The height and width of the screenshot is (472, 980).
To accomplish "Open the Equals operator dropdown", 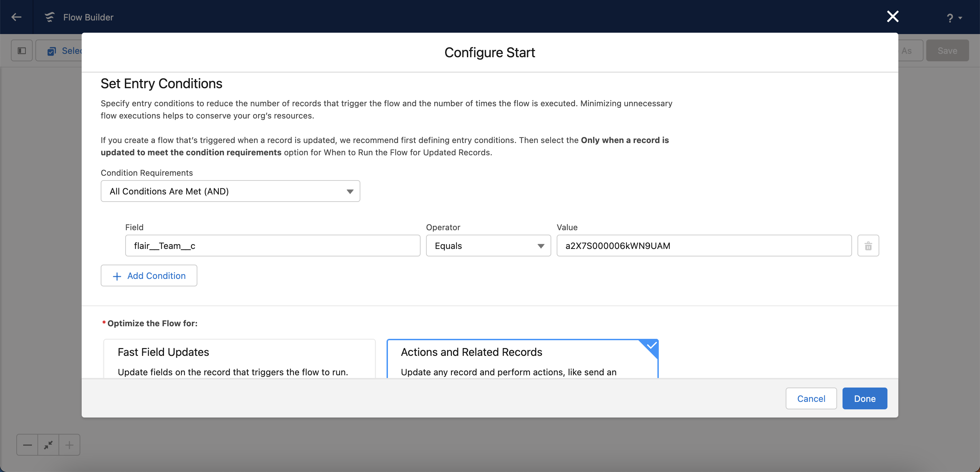I will click(488, 246).
